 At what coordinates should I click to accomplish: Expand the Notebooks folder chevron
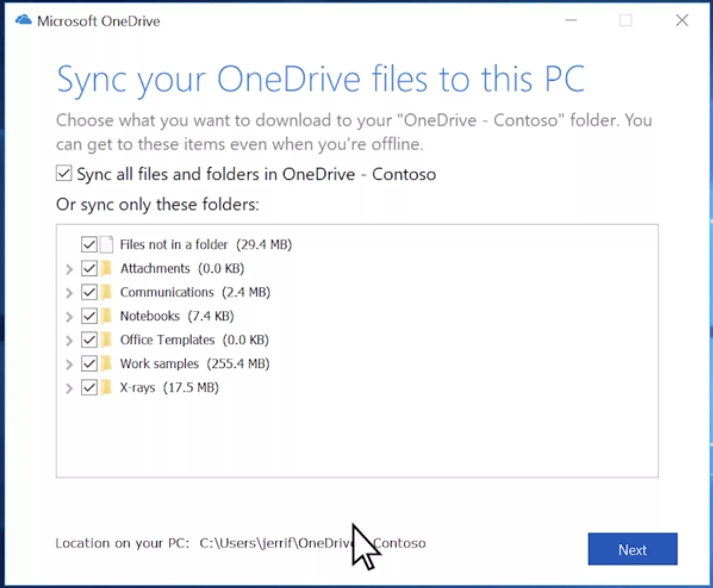pos(69,317)
